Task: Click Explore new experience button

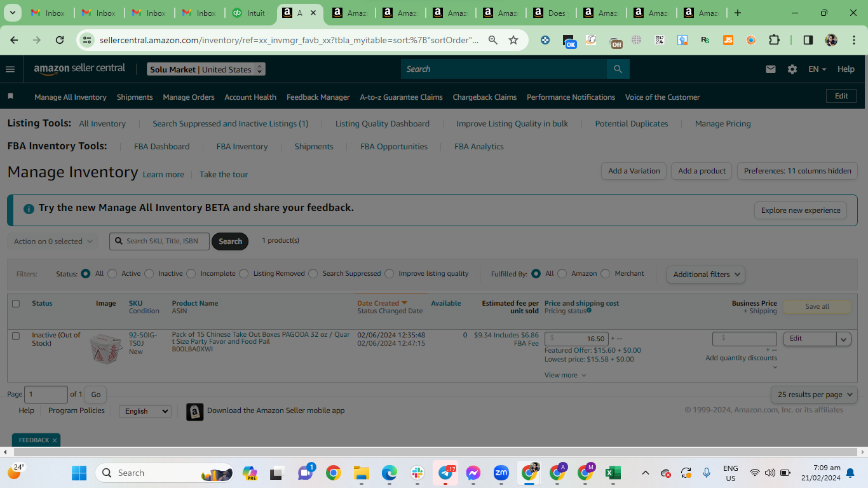Action: [x=801, y=210]
